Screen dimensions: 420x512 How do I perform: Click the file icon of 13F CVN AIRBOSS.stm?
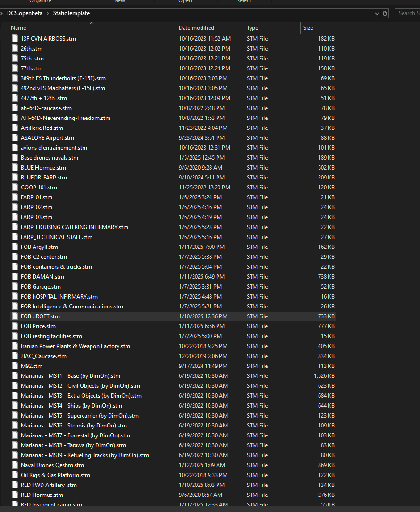[15, 39]
